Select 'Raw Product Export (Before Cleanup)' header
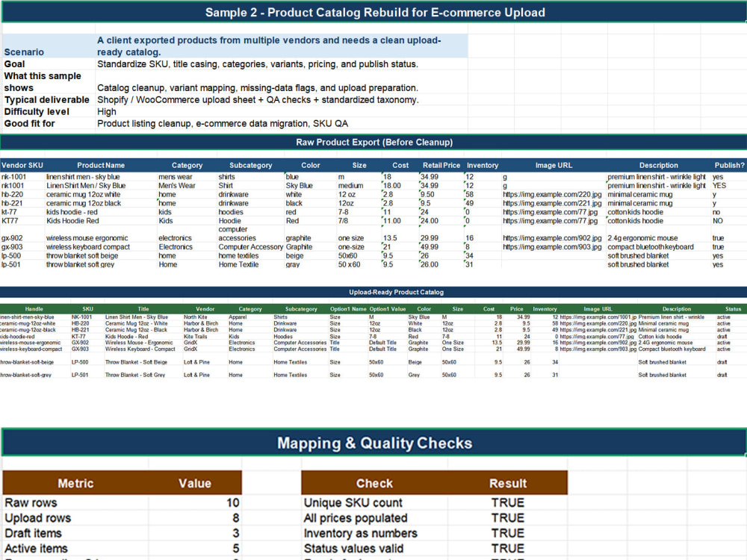Screen dimensions: 747x560 click(x=374, y=142)
